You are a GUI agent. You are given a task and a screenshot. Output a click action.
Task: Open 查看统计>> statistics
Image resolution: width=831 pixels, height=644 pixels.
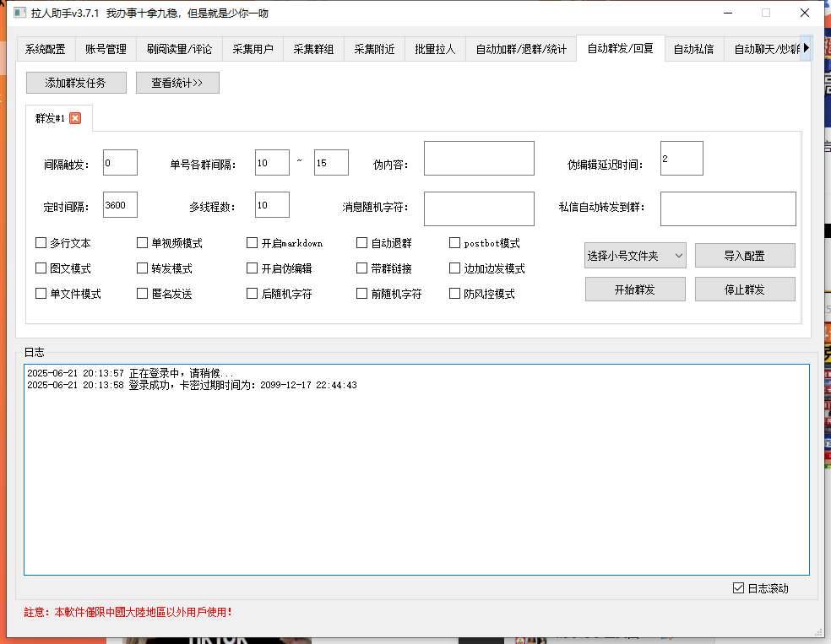point(177,83)
